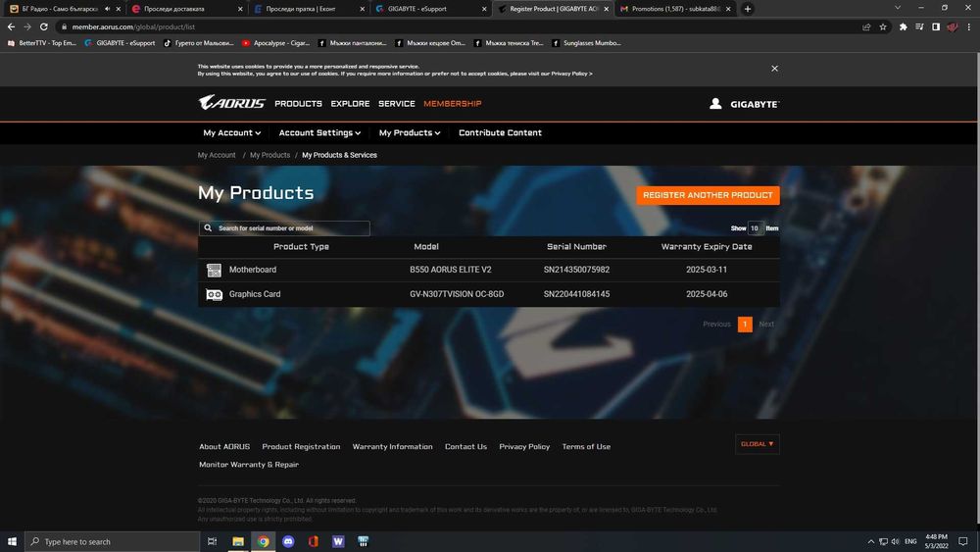Viewport: 980px width, 552px height.
Task: Select the GV-N307TVISION OC-8GD model cell
Action: [457, 294]
